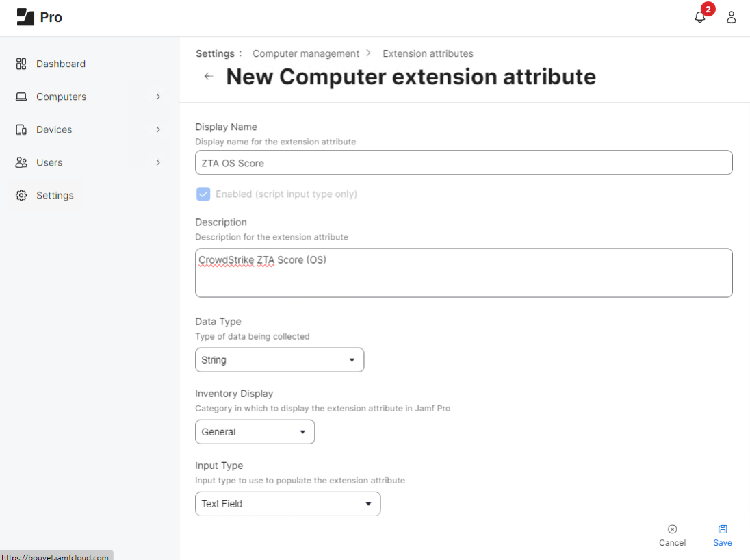Expand the Users sidebar submenu chevron
Image resolution: width=750 pixels, height=560 pixels.
(158, 162)
